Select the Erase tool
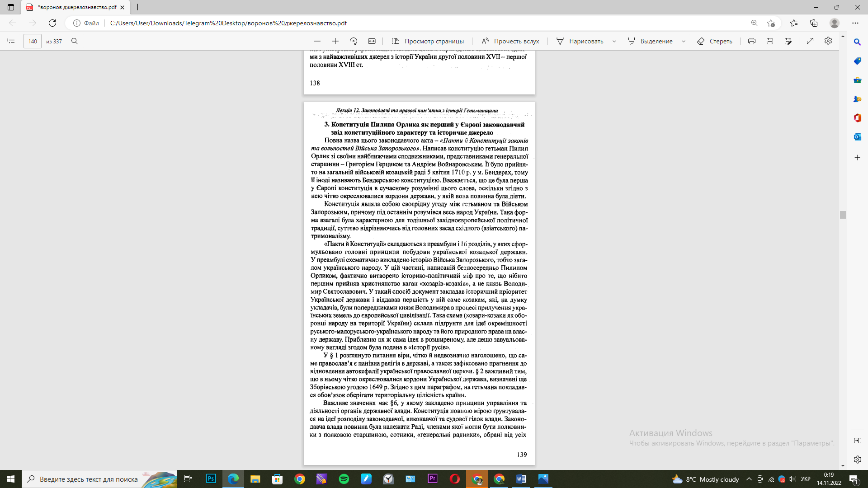 click(x=715, y=41)
